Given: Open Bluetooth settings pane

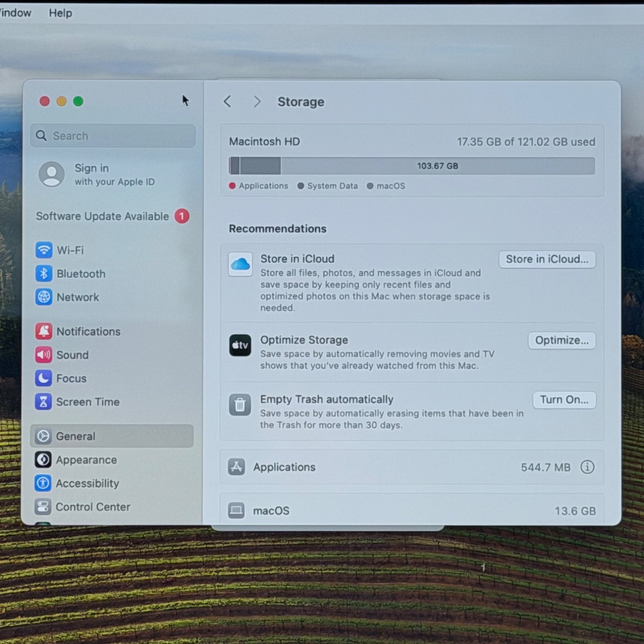Looking at the screenshot, I should tap(80, 274).
